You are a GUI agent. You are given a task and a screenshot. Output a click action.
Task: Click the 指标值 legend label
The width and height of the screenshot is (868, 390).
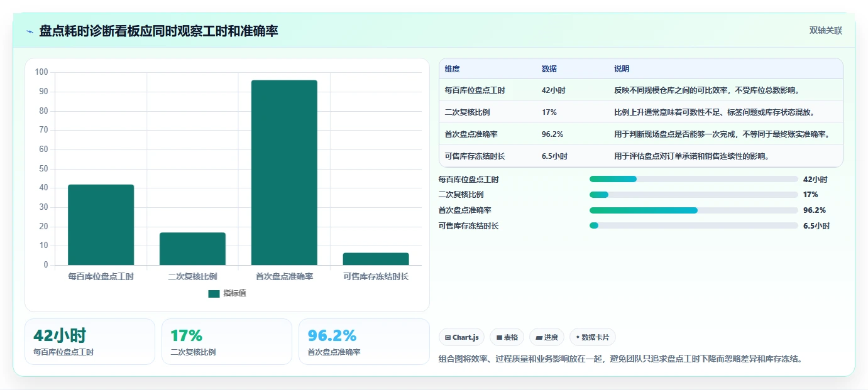pos(234,293)
